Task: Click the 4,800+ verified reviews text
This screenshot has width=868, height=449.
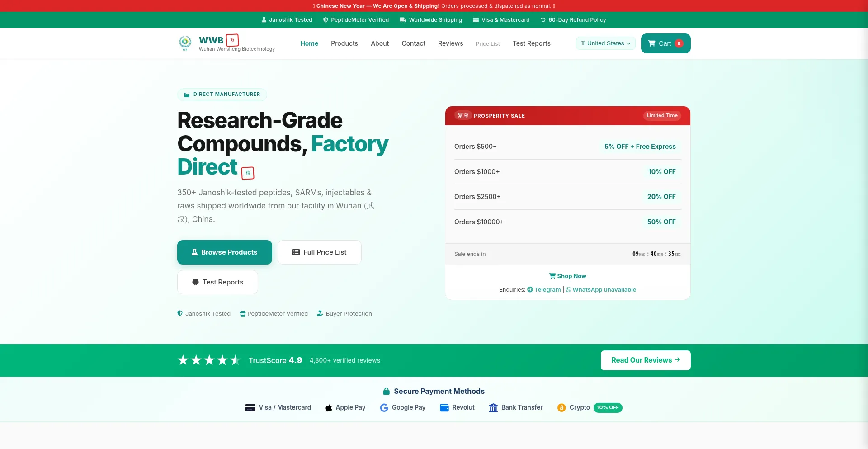Action: tap(345, 360)
